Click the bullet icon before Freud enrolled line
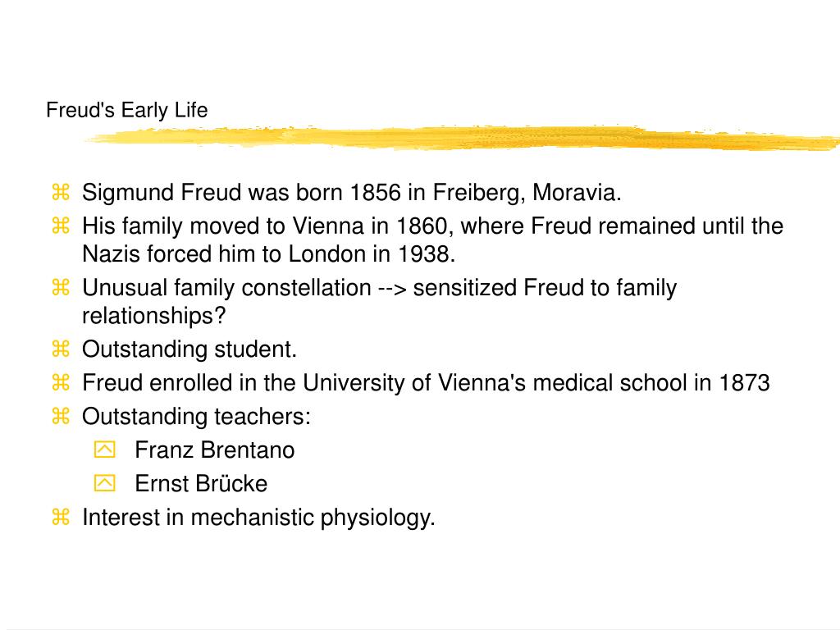The width and height of the screenshot is (840, 630). pyautogui.click(x=61, y=382)
